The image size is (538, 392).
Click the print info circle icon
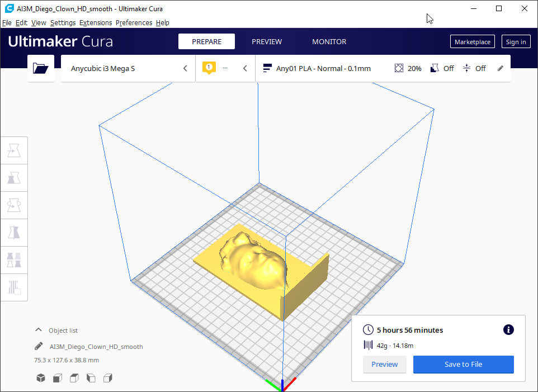[508, 330]
